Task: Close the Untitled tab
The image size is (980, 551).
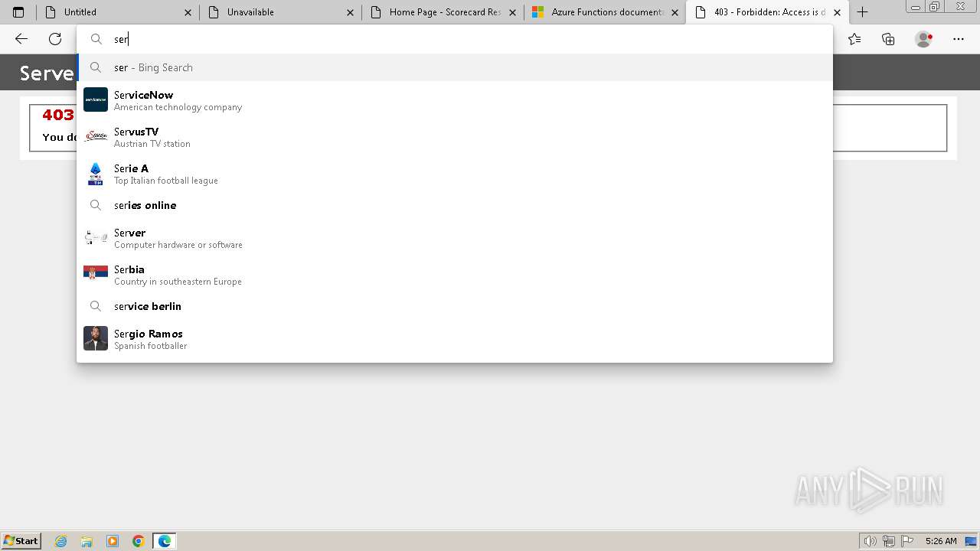Action: (x=188, y=12)
